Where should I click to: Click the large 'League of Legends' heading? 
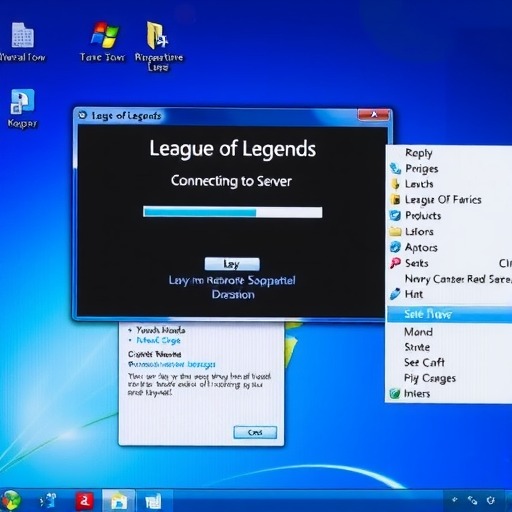[x=232, y=149]
